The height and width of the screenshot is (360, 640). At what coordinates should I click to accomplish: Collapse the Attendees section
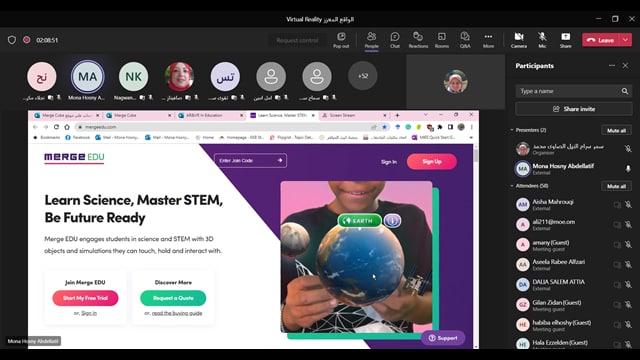(512, 186)
